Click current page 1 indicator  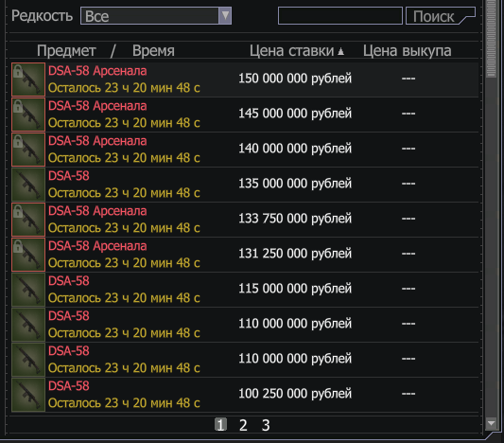click(221, 425)
